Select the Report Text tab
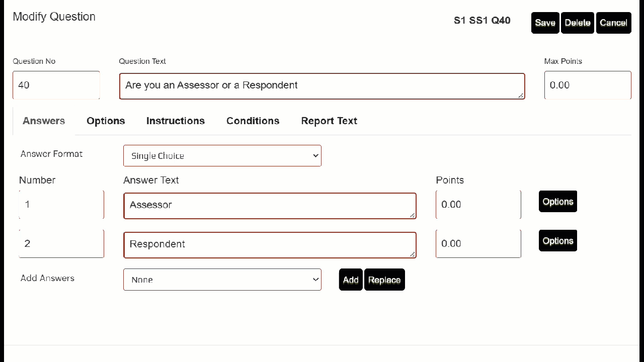The width and height of the screenshot is (644, 362). click(329, 121)
